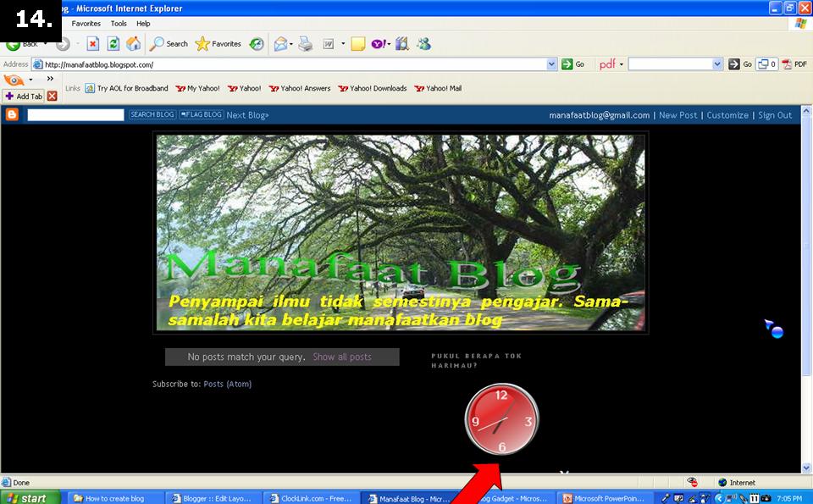Click the Next Blog link
Screen dimensions: 813x504
247,115
